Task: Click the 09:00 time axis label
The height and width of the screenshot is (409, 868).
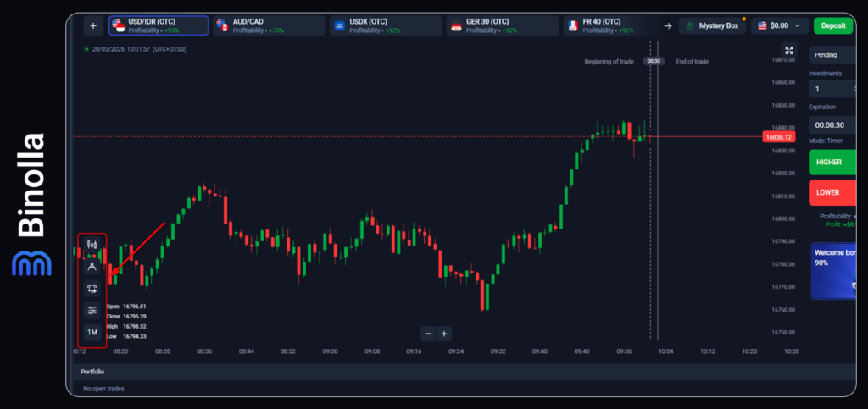Action: point(331,351)
